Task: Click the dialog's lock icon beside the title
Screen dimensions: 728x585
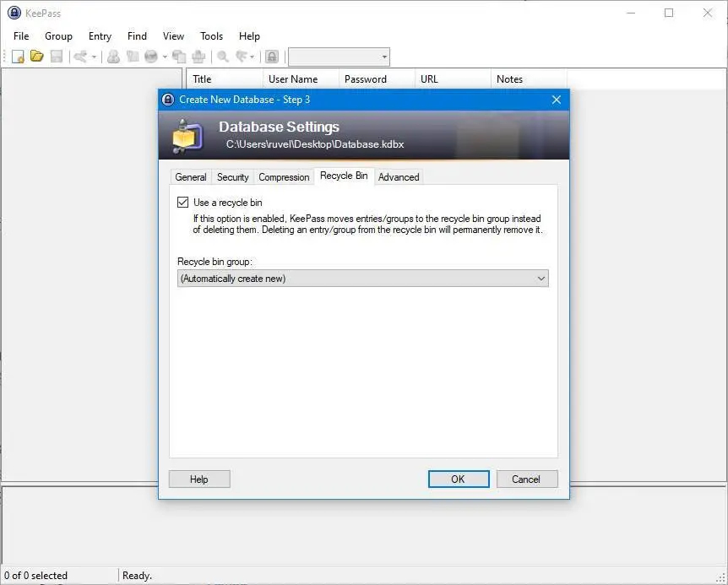Action: coord(168,100)
